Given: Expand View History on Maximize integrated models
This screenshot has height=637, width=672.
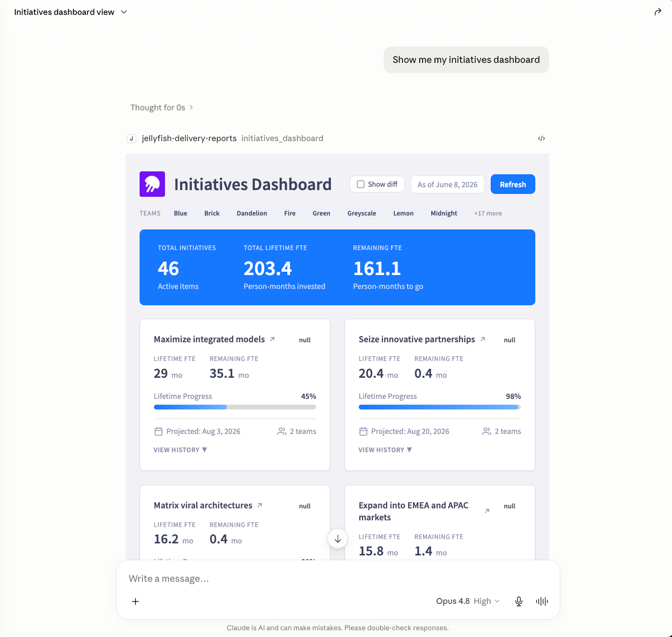Looking at the screenshot, I should click(180, 450).
